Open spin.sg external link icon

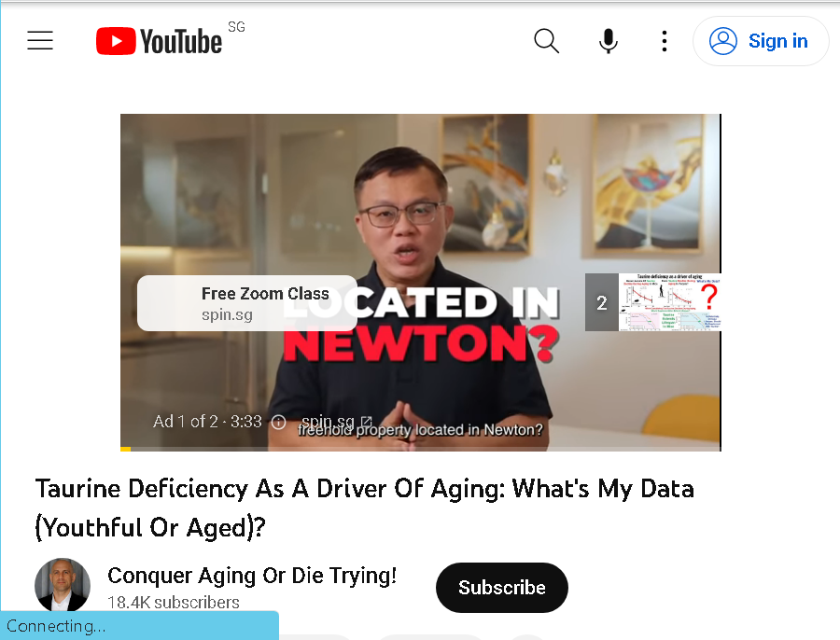[367, 421]
